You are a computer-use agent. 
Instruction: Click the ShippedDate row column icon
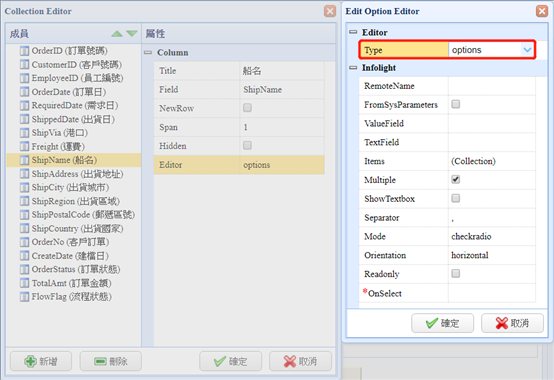[24, 119]
